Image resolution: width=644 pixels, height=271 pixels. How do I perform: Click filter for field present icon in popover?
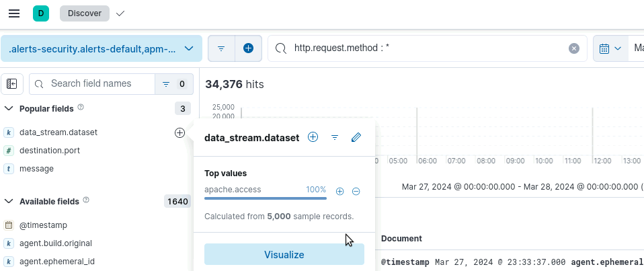click(x=335, y=137)
